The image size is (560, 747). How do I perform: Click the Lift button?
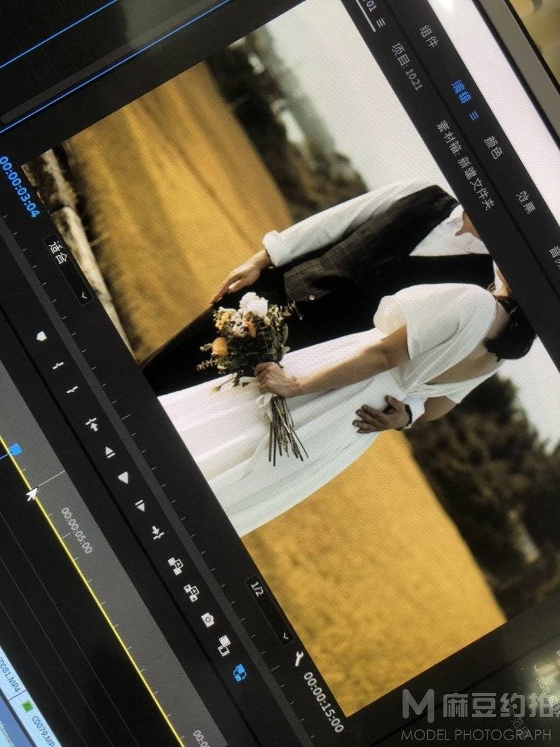(x=176, y=565)
